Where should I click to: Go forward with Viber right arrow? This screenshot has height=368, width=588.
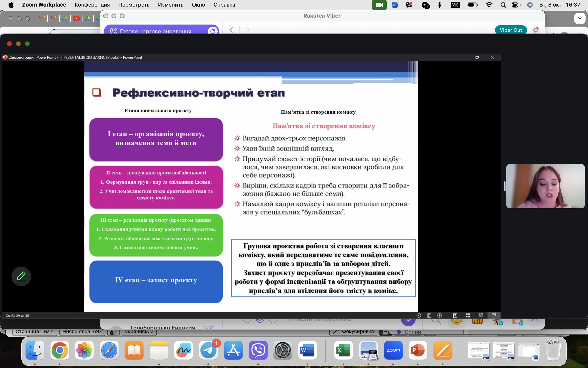point(248,30)
